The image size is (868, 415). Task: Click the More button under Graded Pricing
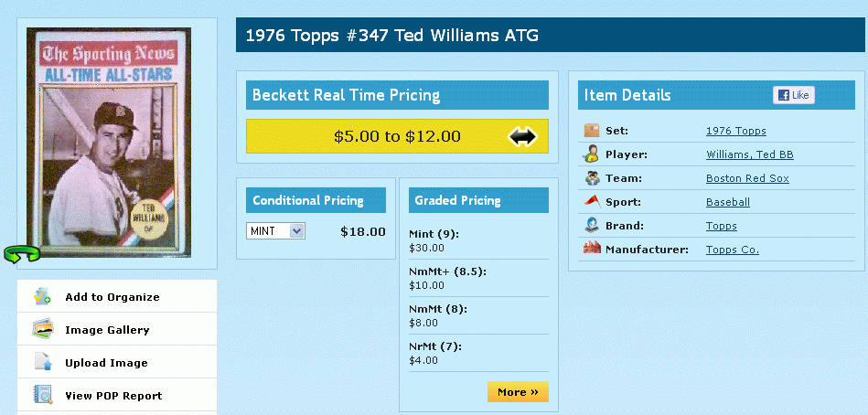coord(518,392)
